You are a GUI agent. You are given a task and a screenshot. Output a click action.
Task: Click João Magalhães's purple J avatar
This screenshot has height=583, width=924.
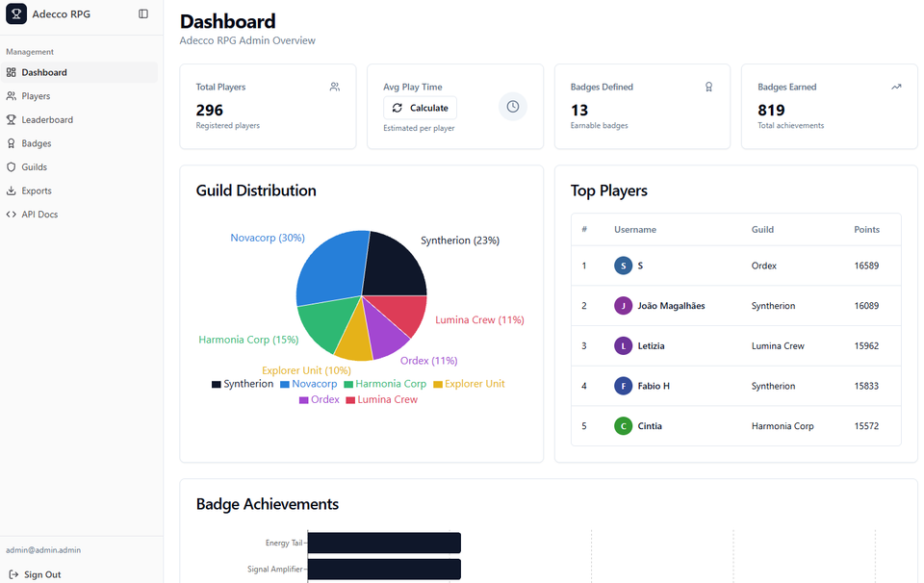[x=624, y=306]
